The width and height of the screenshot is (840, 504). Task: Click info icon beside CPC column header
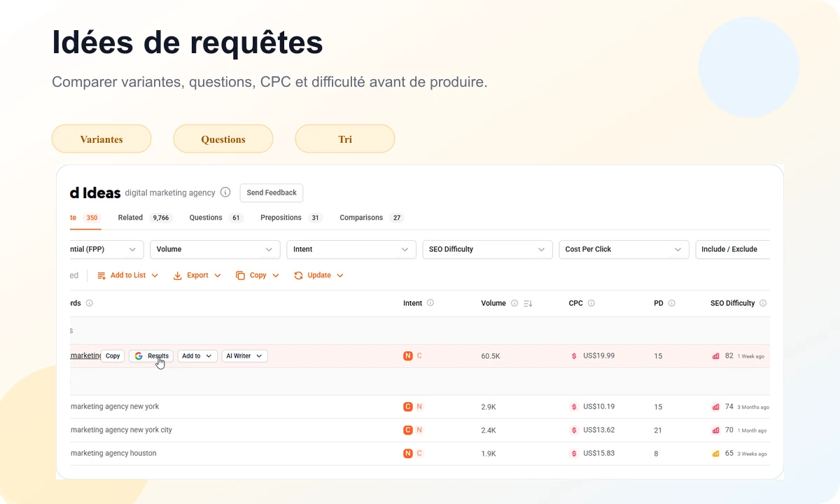tap(591, 303)
